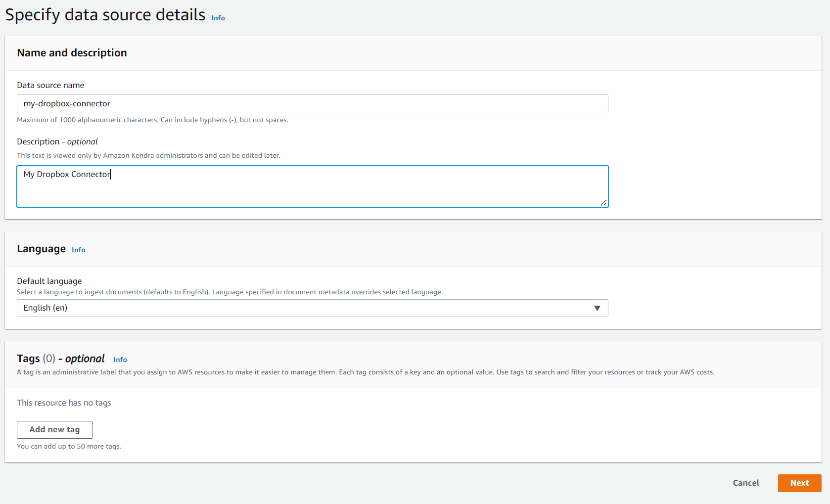Open the Info link next to Tags
The height and width of the screenshot is (504, 830).
pos(120,360)
